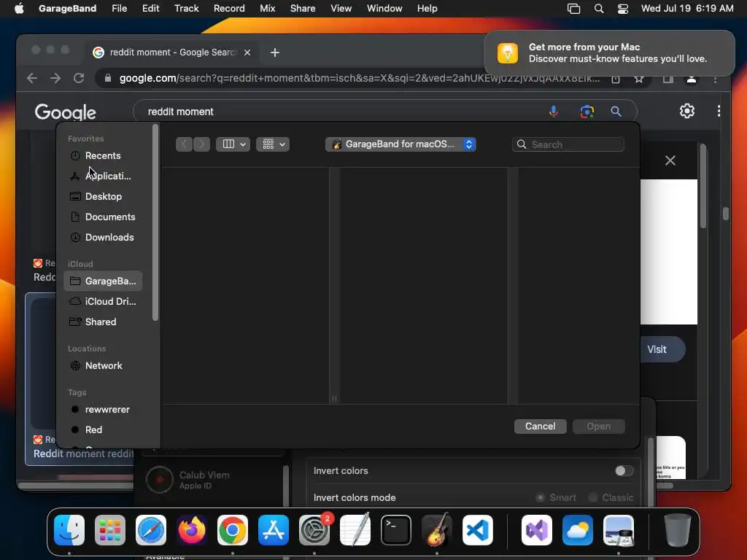Open the Edit menu
The image size is (747, 560).
click(150, 9)
